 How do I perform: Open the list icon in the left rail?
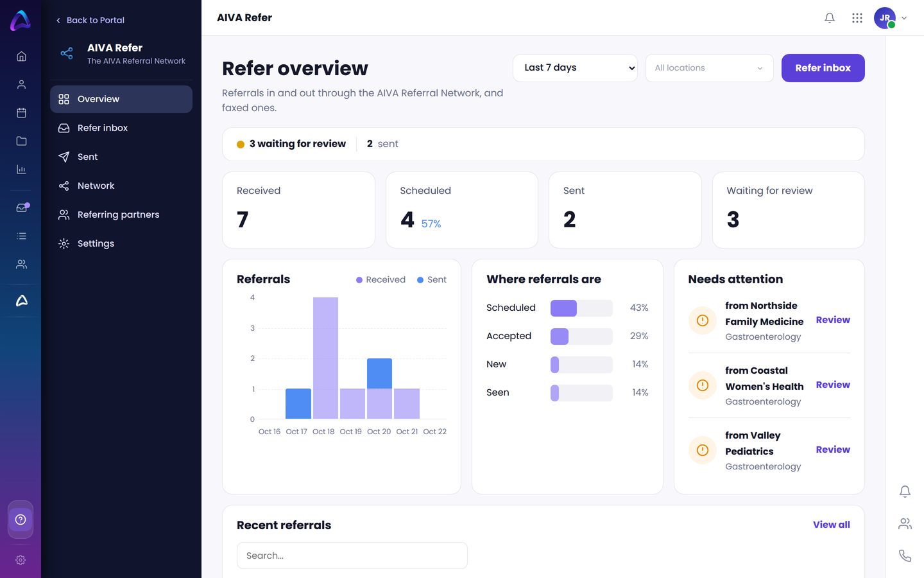[x=21, y=236]
